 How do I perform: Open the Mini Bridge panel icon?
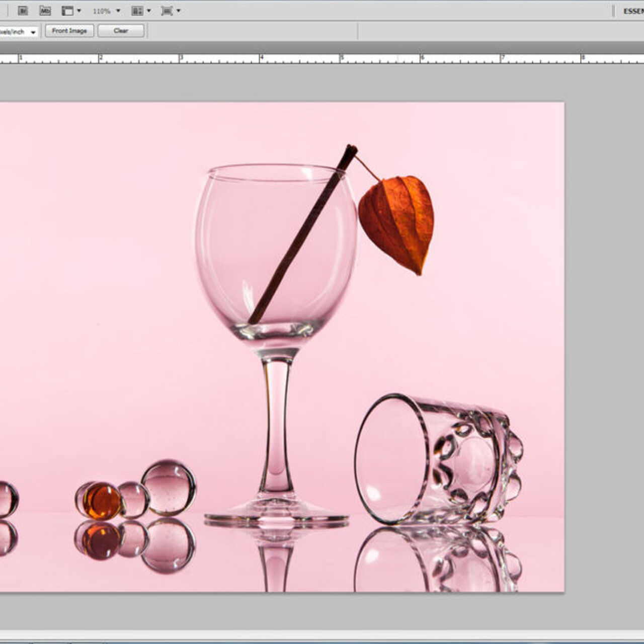pos(45,11)
